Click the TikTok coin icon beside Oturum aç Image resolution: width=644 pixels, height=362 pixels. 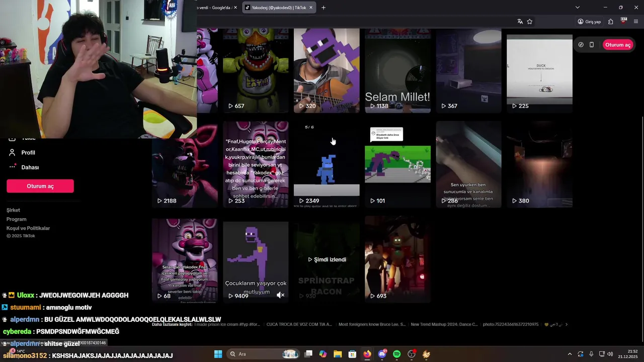pos(581,45)
